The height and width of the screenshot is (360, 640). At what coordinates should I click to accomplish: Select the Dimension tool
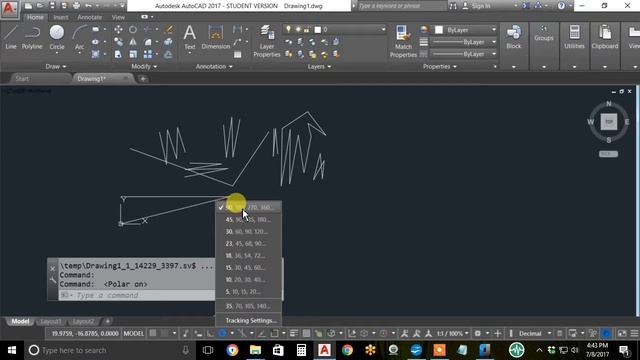(216, 37)
